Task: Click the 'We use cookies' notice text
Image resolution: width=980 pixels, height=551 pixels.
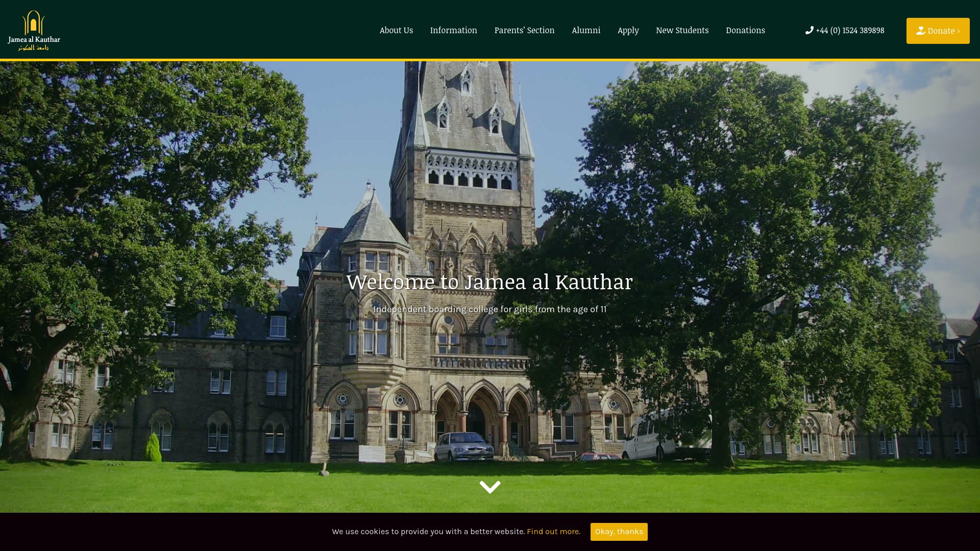Action: pos(428,532)
